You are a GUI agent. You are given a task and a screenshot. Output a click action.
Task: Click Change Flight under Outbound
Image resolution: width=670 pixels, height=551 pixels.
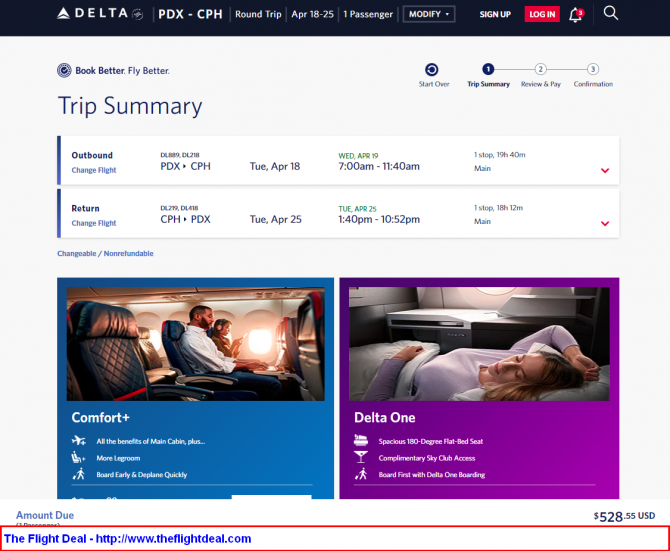pyautogui.click(x=94, y=170)
